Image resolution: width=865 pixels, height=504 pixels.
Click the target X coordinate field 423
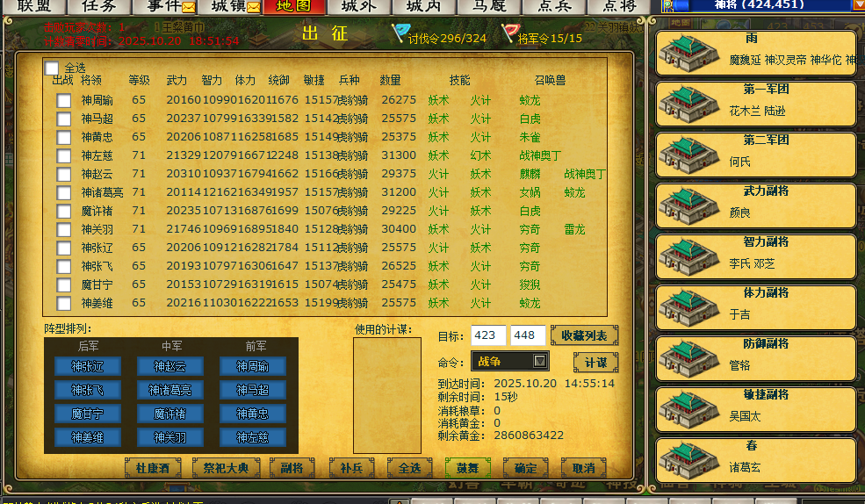[x=488, y=335]
